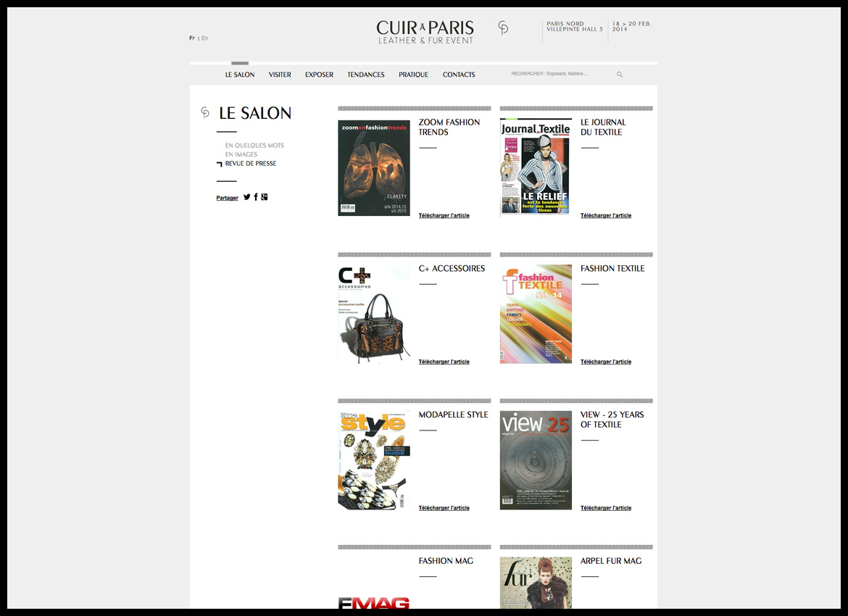The height and width of the screenshot is (616, 848).
Task: Switch language to Fr
Action: pos(192,38)
